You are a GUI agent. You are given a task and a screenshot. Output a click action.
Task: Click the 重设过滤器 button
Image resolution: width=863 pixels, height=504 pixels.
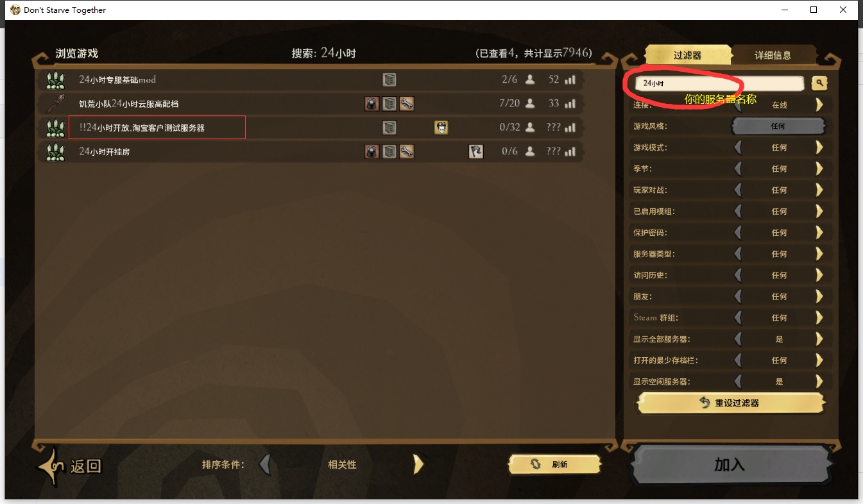click(730, 403)
